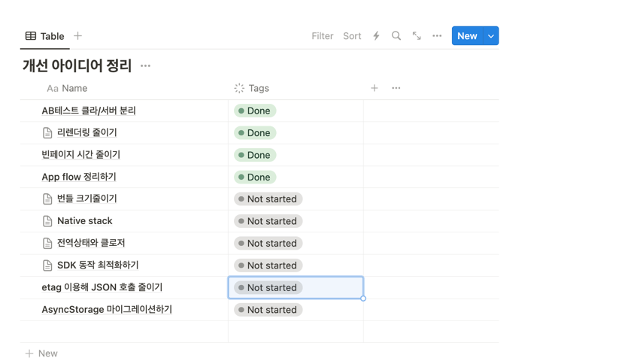Image resolution: width=628 pixels, height=364 pixels.
Task: Open Done status tag for App flow 정리하기
Action: [255, 177]
